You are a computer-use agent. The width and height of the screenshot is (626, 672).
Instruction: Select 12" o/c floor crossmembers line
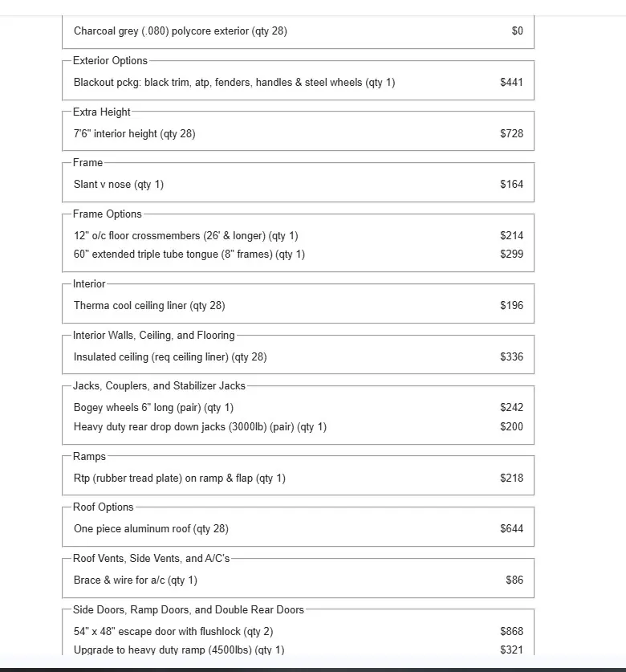click(186, 236)
